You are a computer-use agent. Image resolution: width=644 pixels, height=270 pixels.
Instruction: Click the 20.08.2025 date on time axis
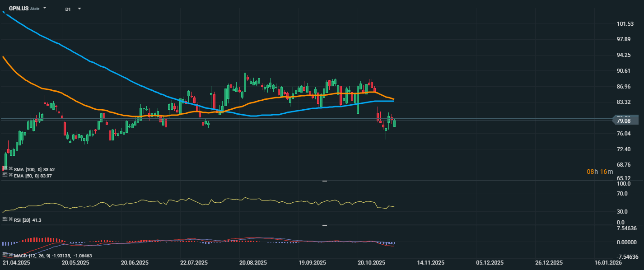point(253,263)
